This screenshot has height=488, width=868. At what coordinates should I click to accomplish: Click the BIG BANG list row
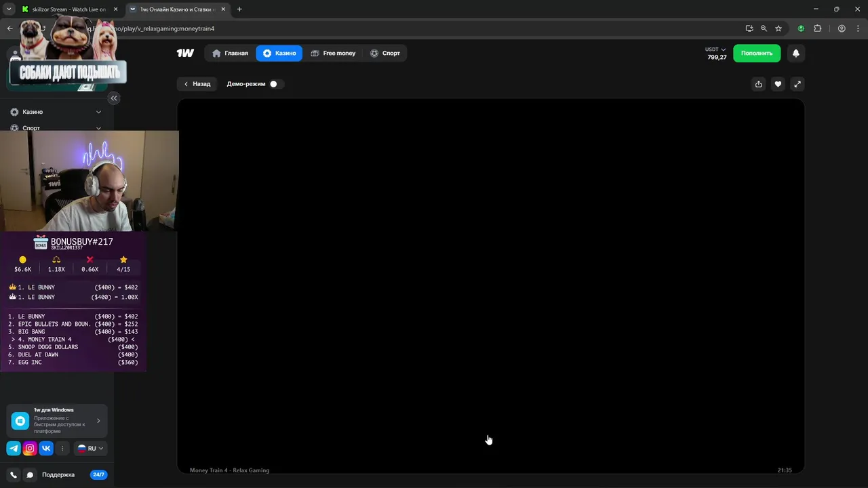coord(73,332)
